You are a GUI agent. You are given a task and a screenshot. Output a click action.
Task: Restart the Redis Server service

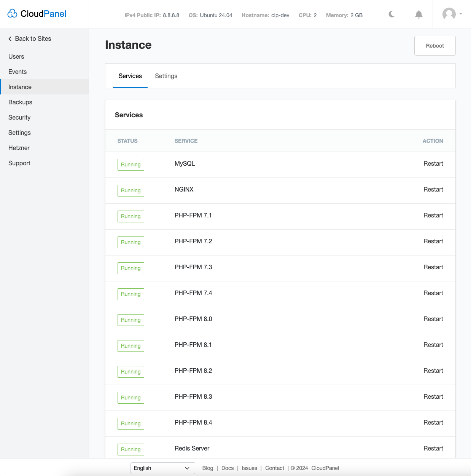pos(433,448)
